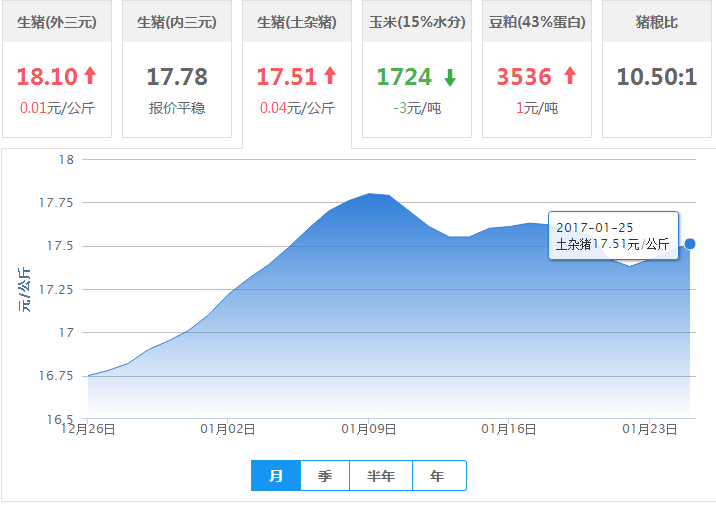Viewport: 716px width, 506px height.
Task: Show the 年 range chart
Action: click(437, 476)
